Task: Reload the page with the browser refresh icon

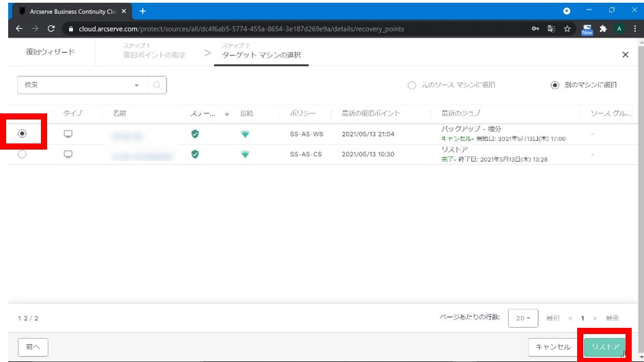Action: [51, 29]
